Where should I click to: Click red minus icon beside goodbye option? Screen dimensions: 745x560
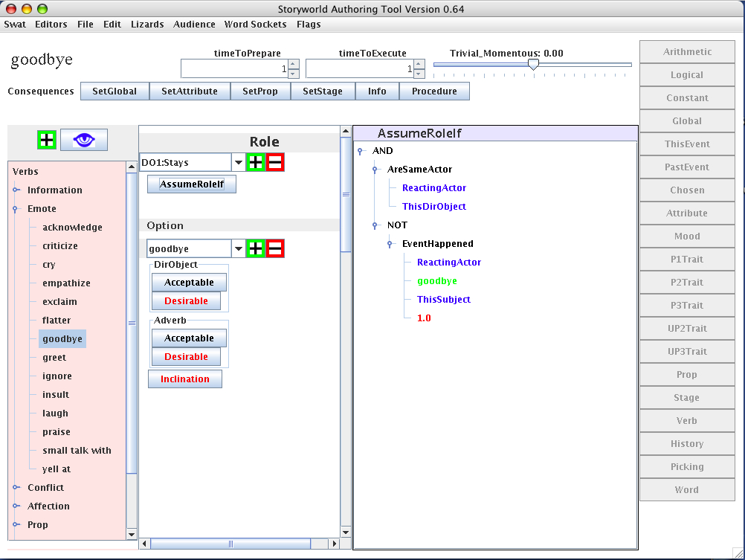[274, 248]
